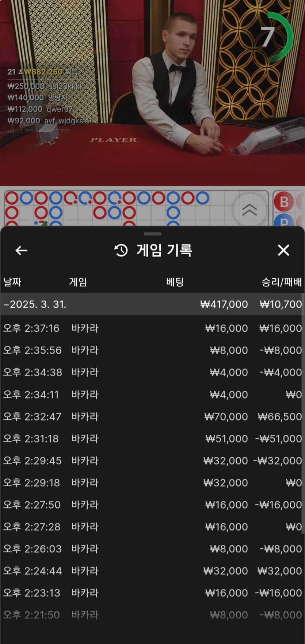Close the 게임 기록 panel with X

(x=283, y=250)
